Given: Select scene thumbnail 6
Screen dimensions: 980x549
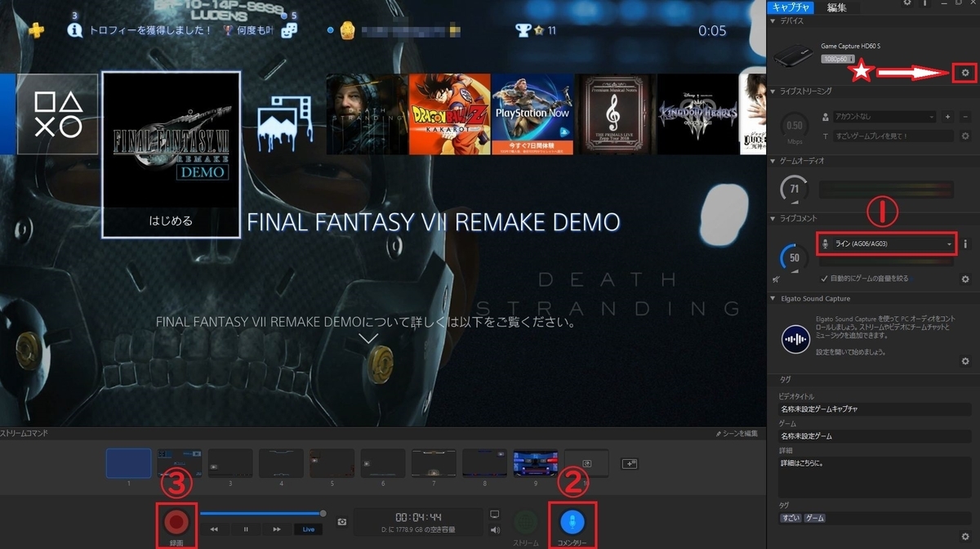Looking at the screenshot, I should 382,463.
